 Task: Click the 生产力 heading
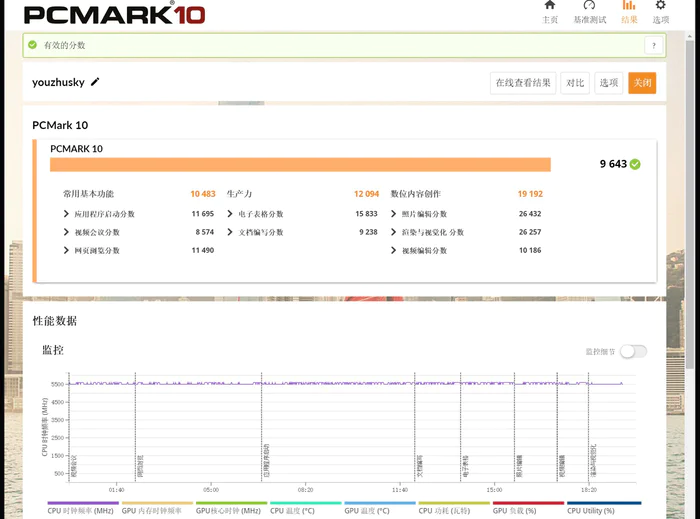point(239,194)
